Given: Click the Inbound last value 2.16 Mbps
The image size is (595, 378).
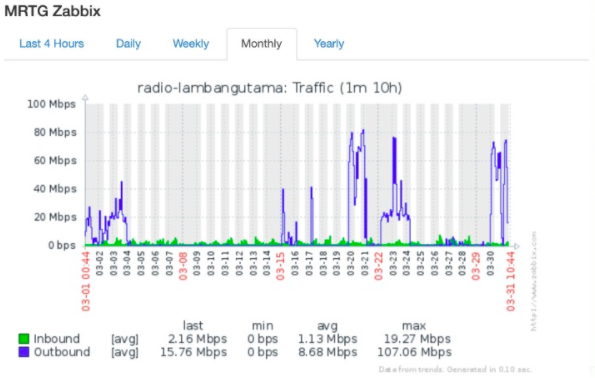Looking at the screenshot, I should tap(197, 339).
